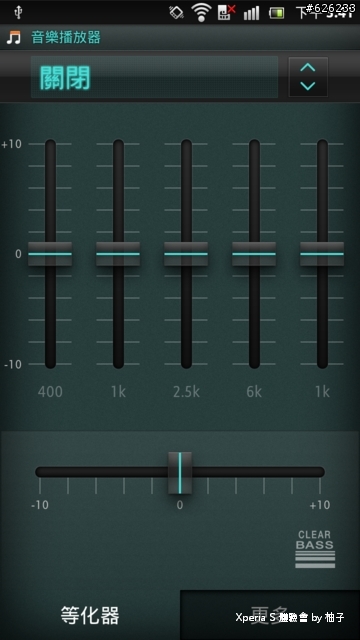Screen dimensions: 360x640
Task: Click the 6k band slider handle
Action: click(x=254, y=254)
